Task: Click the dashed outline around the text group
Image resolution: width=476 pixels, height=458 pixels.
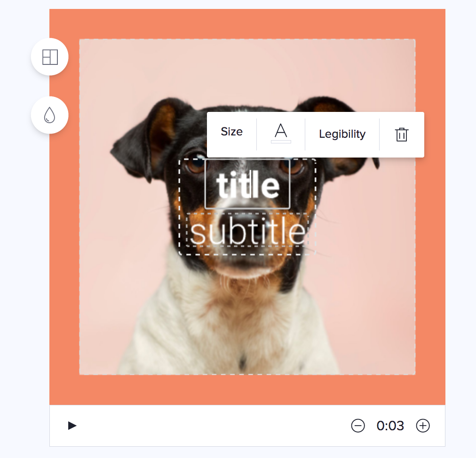Action: (179, 206)
